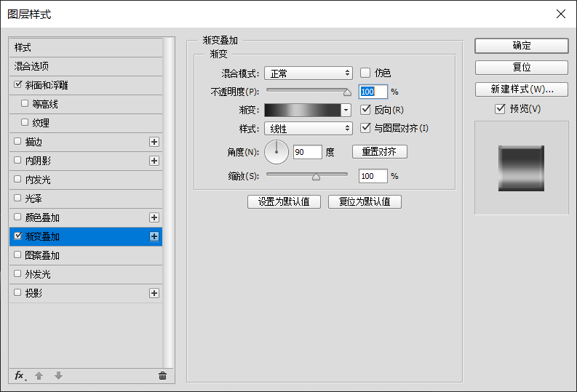Click the fx add style icon
577x392 pixels.
pyautogui.click(x=20, y=376)
